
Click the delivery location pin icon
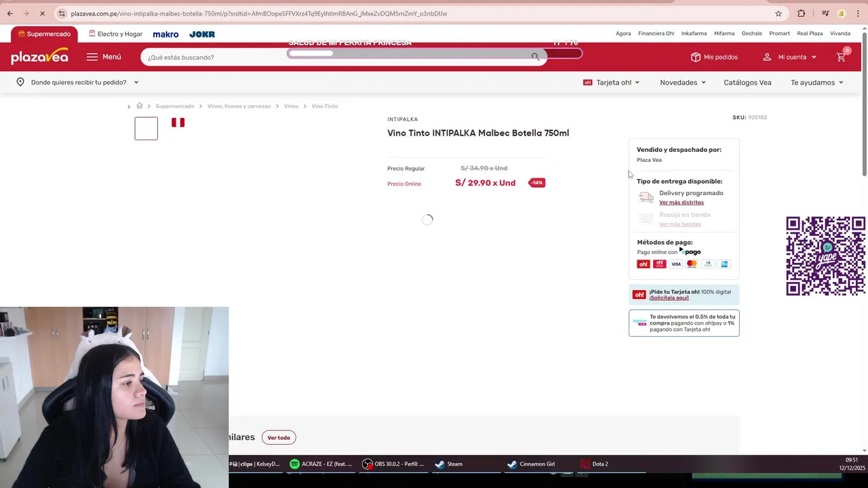(x=20, y=82)
